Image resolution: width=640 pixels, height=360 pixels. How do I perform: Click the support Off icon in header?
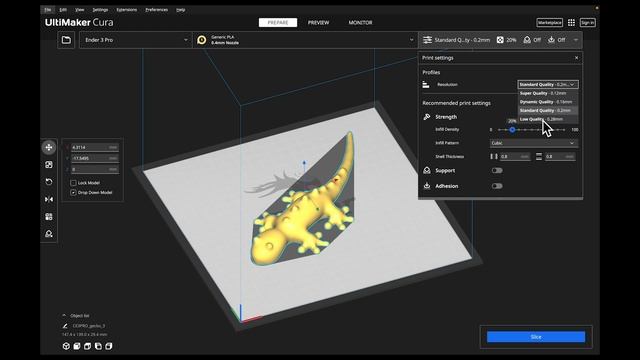[527, 40]
